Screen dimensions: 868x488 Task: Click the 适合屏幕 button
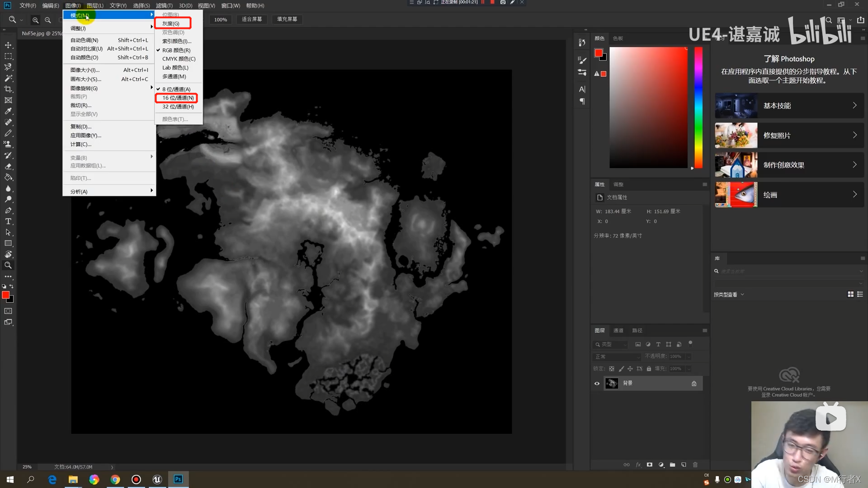click(x=252, y=19)
